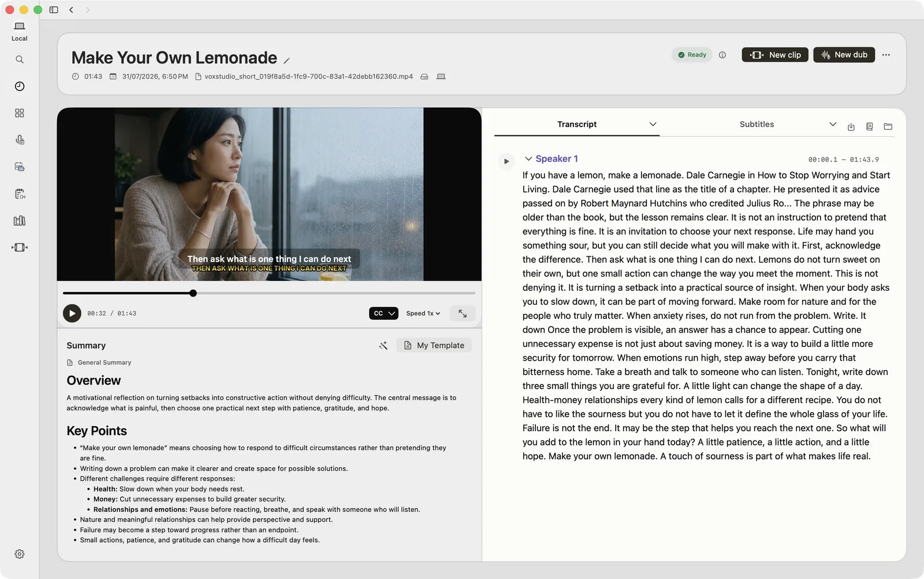Click the General Summary label
This screenshot has width=924, height=579.
tap(105, 363)
